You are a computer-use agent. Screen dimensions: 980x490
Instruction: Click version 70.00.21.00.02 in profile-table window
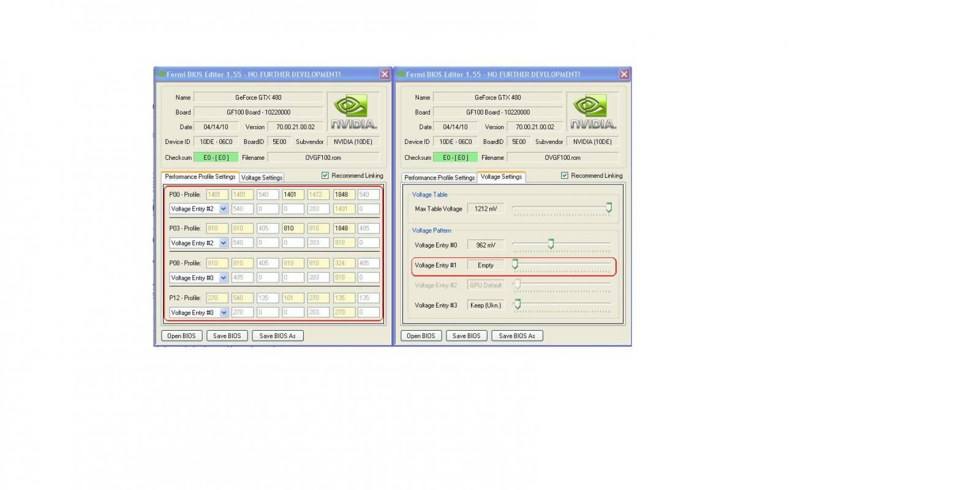[x=295, y=127]
